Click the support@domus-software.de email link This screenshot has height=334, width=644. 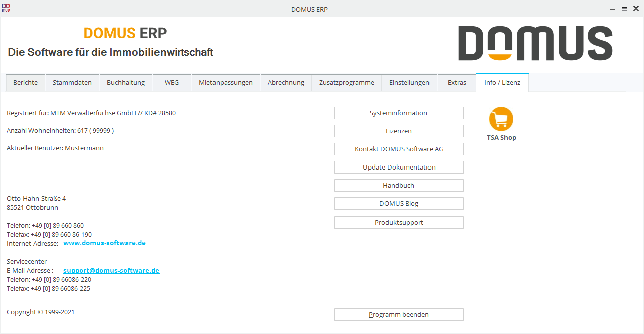coord(111,270)
